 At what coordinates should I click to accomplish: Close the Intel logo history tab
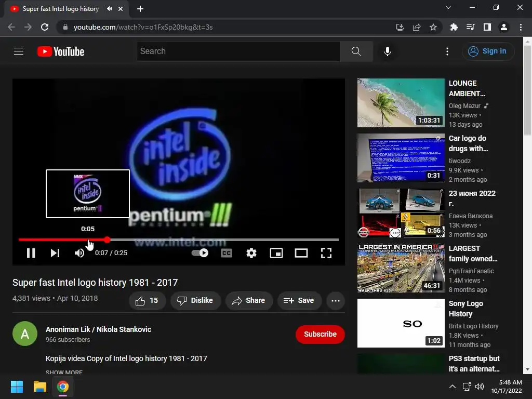pos(121,9)
